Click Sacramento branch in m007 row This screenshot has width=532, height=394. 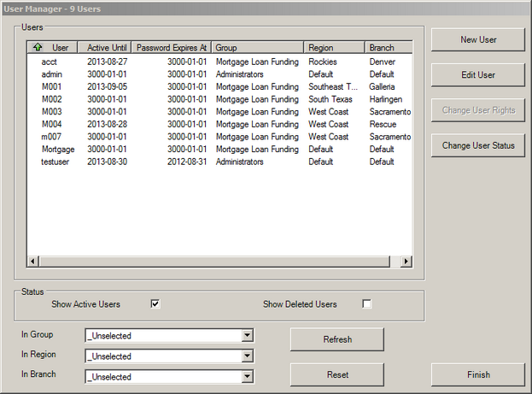click(390, 137)
